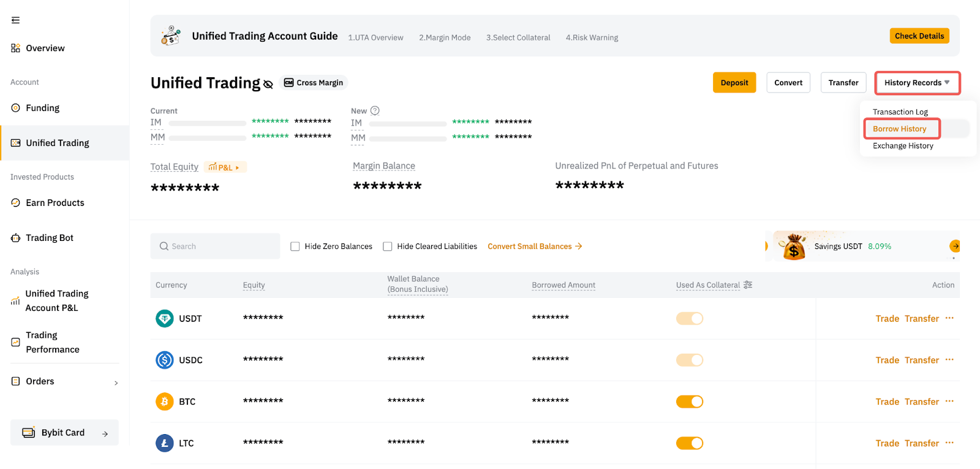
Task: Open the collateral settings slider icon
Action: point(748,285)
